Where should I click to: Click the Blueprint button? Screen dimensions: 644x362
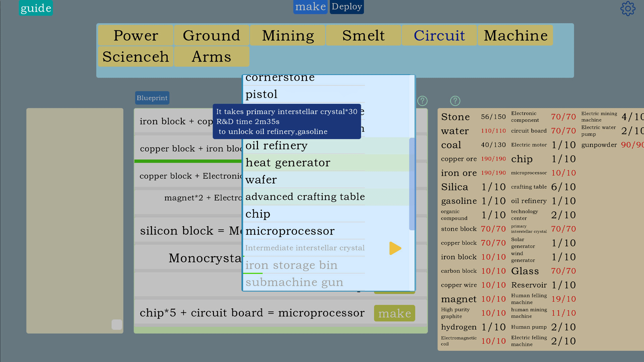tap(152, 98)
